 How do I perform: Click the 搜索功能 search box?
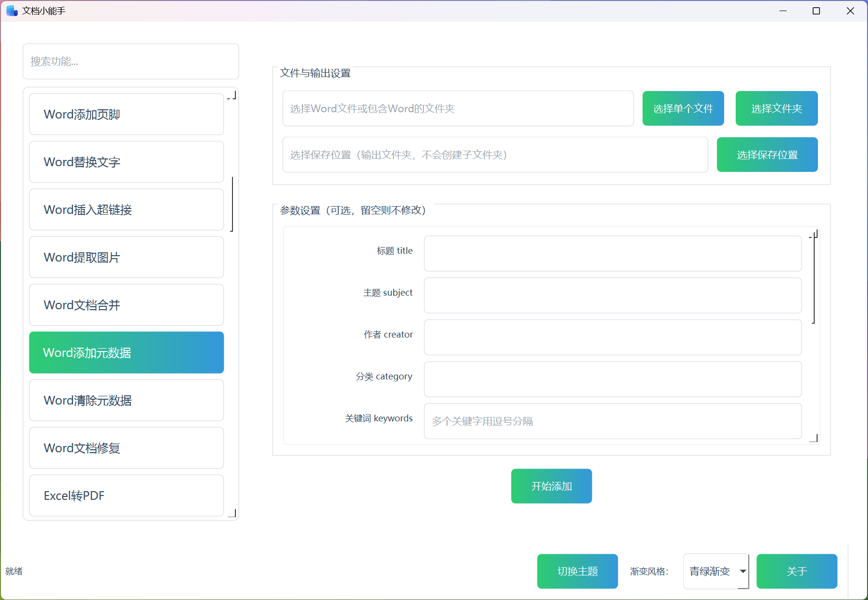130,62
